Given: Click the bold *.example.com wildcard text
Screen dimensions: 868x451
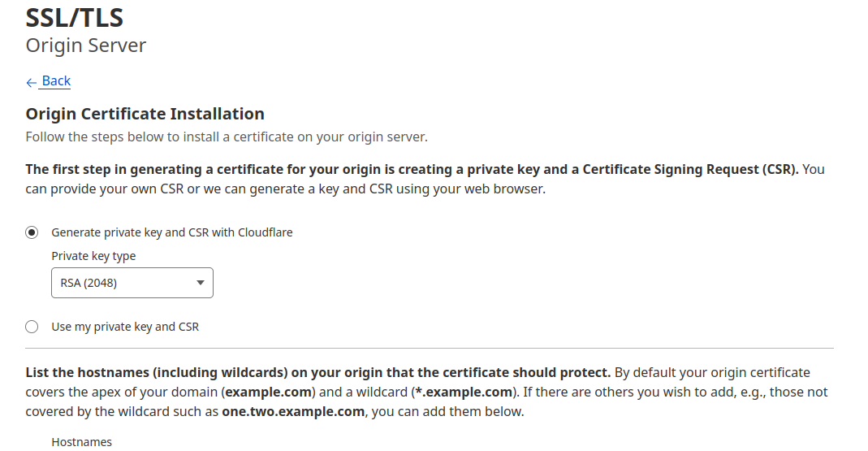Looking at the screenshot, I should click(x=464, y=392).
